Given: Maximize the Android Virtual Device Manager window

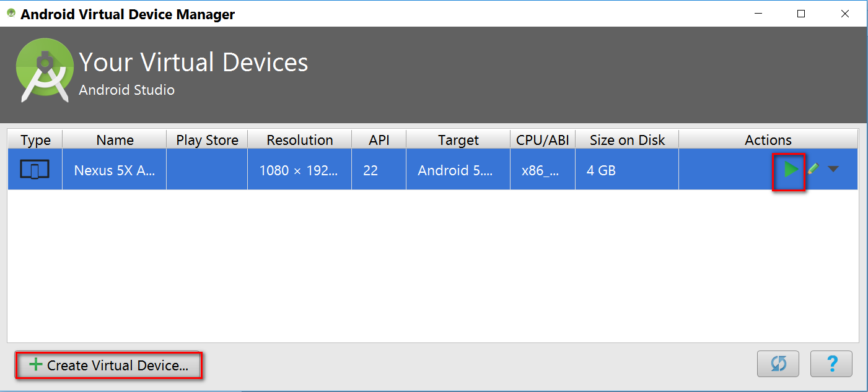Looking at the screenshot, I should [801, 14].
